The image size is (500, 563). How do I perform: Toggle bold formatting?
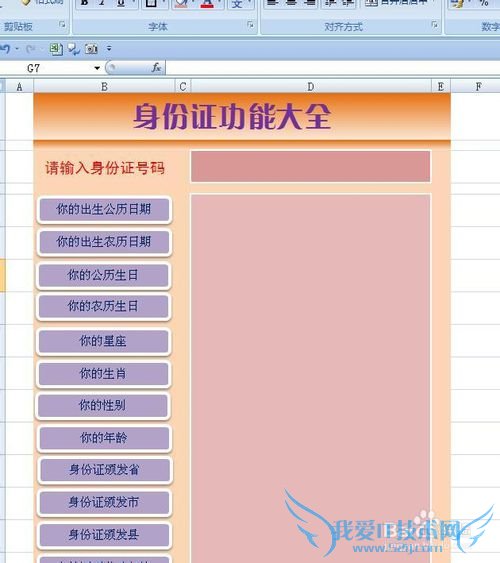point(85,3)
